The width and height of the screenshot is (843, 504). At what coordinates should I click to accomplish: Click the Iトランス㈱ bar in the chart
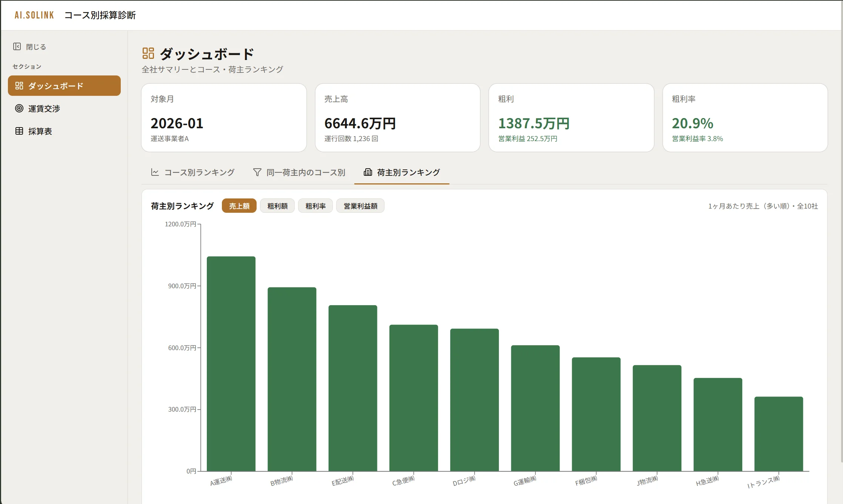tap(779, 434)
